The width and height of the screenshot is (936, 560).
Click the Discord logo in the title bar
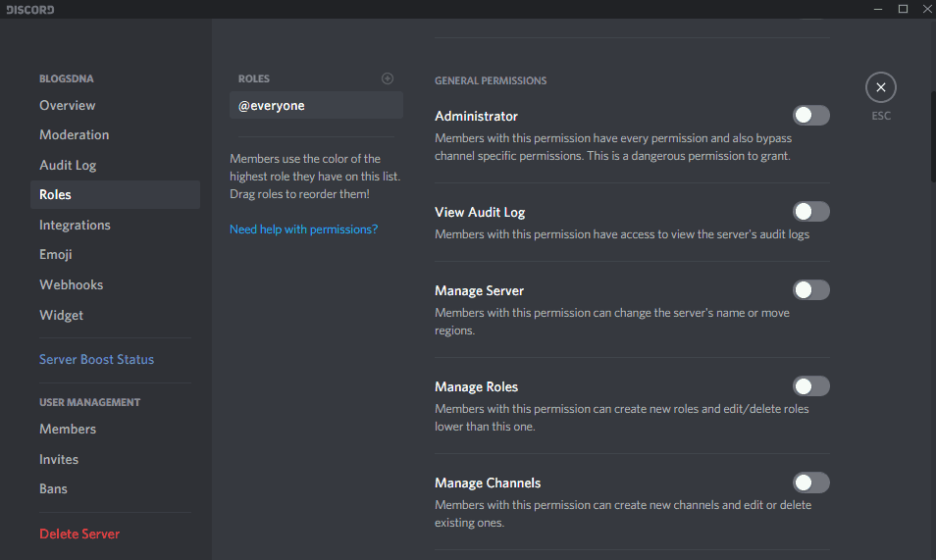point(29,10)
